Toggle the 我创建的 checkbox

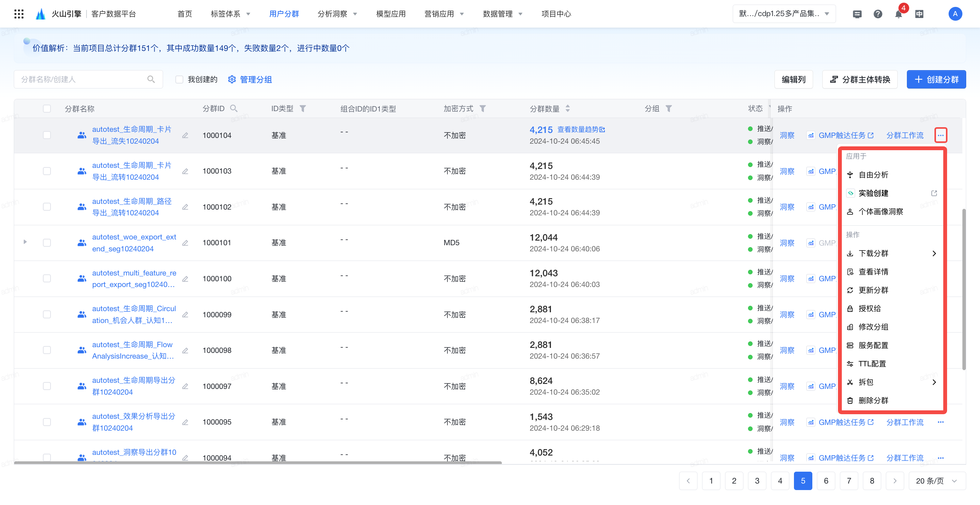[x=179, y=79]
